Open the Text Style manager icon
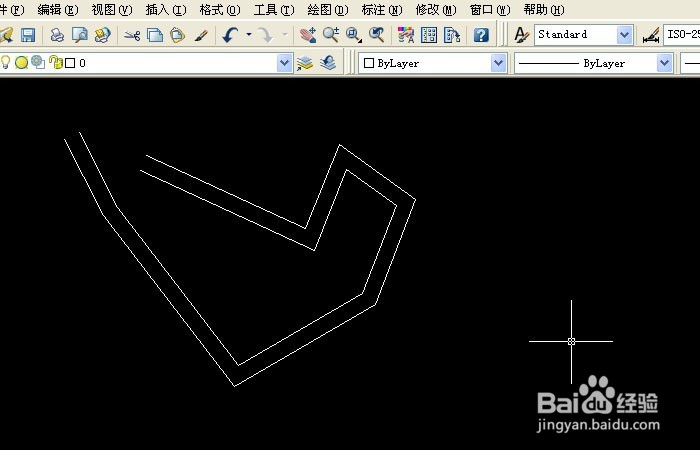Viewport: 700px width, 450px height. click(521, 35)
